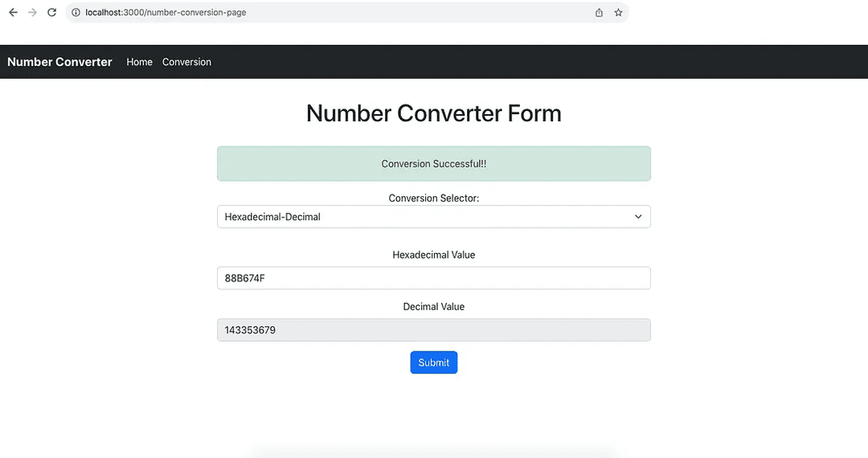Focus the localhost URL address bar
868x458 pixels.
click(321, 13)
